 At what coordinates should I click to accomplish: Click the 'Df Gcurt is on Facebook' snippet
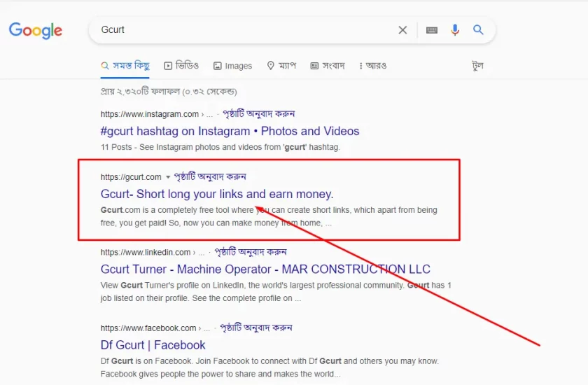(269, 367)
